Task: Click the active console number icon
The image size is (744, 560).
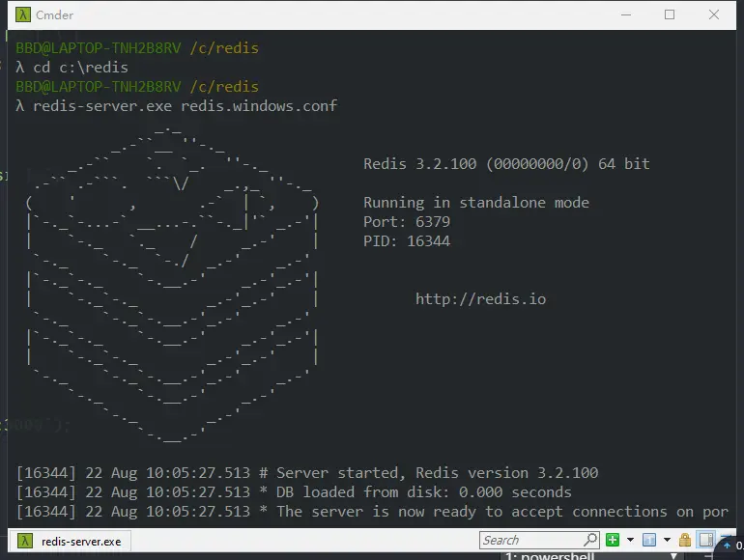Action: pyautogui.click(x=649, y=540)
